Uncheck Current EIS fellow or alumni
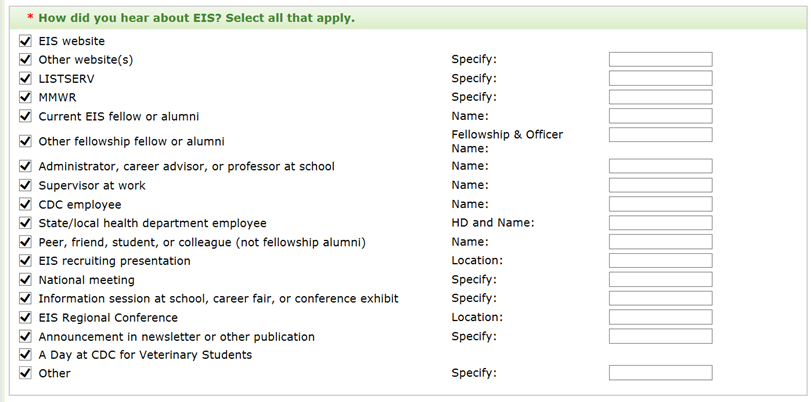811x402 pixels. point(25,116)
